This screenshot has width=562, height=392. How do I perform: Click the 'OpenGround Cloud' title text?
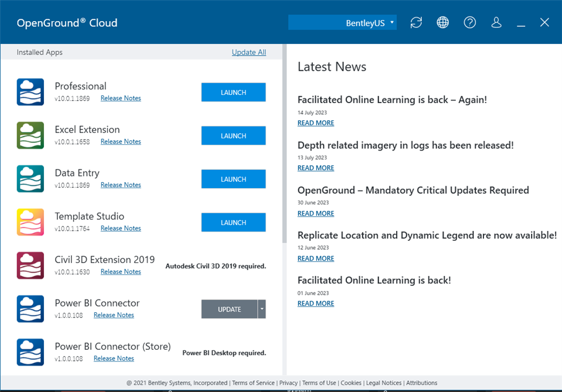point(67,23)
